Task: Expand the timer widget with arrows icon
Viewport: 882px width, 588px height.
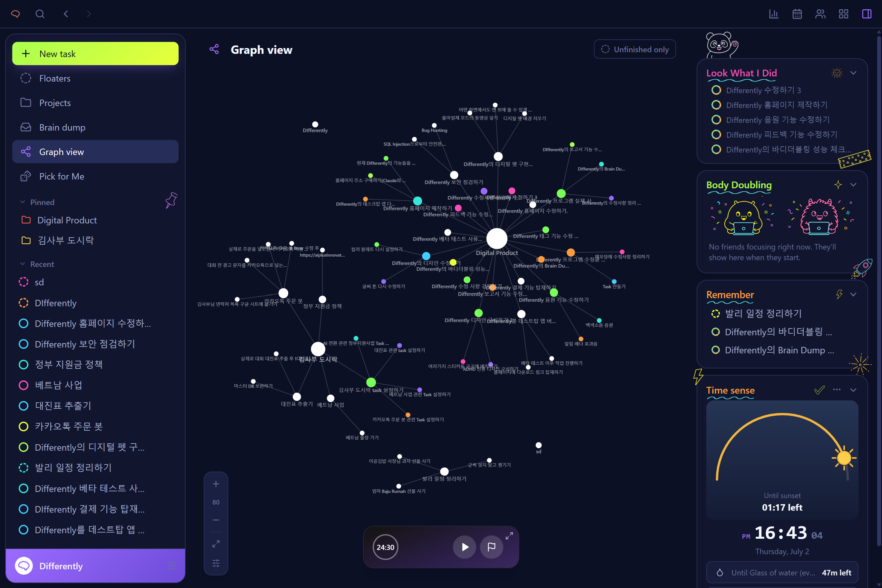Action: [x=509, y=536]
